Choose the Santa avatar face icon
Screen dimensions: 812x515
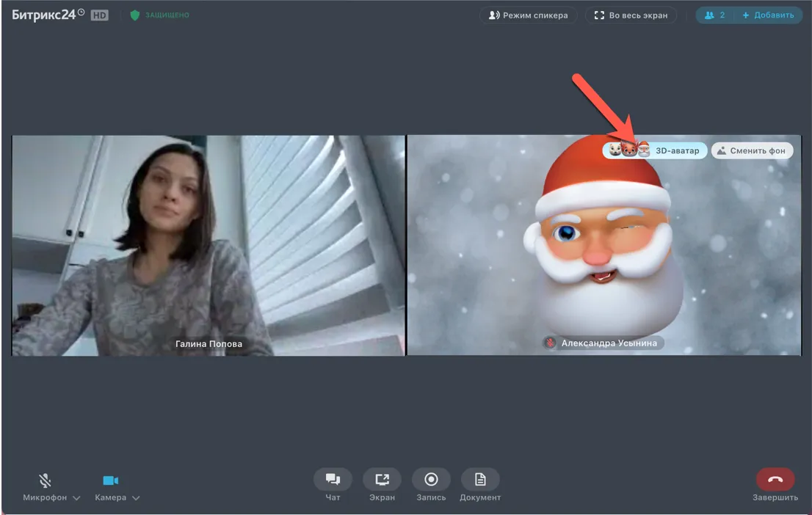pyautogui.click(x=643, y=150)
